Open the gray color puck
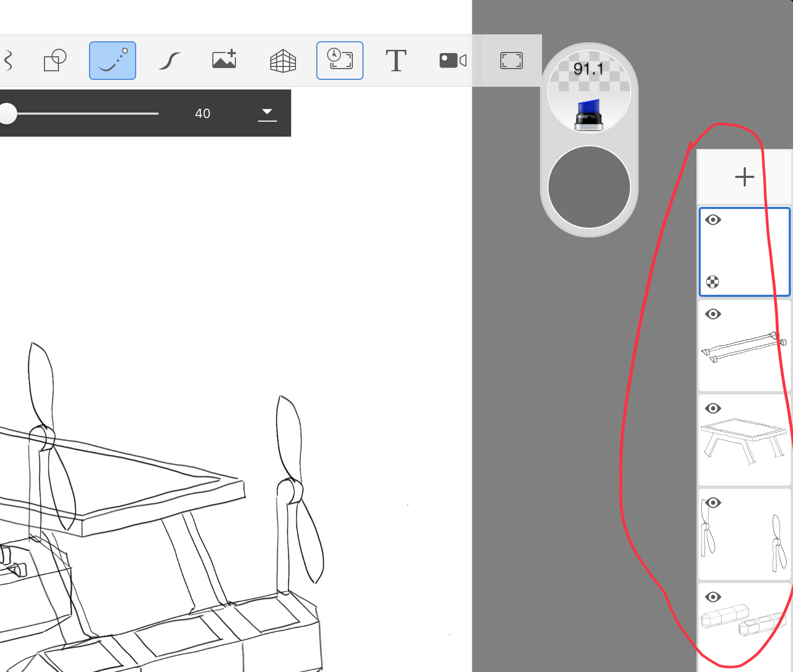The height and width of the screenshot is (672, 793). 589,187
